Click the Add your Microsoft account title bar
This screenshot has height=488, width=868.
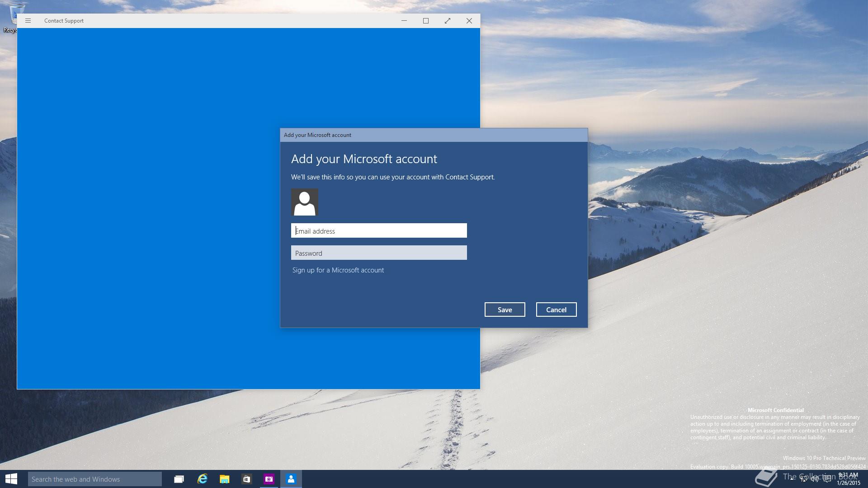(434, 135)
